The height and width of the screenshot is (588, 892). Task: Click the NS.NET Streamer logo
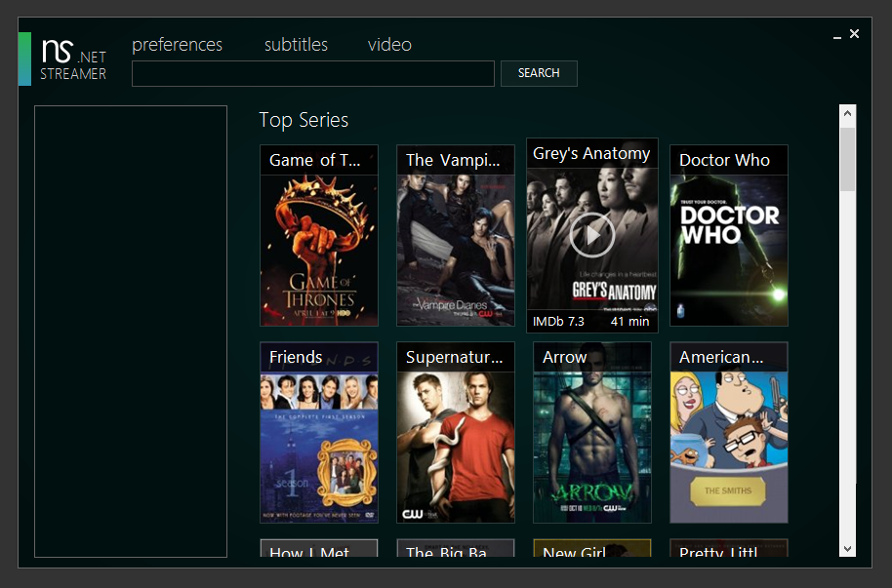pos(73,59)
